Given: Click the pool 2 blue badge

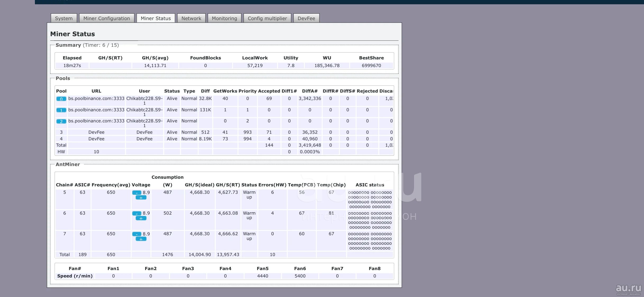Looking at the screenshot, I should click(61, 121).
